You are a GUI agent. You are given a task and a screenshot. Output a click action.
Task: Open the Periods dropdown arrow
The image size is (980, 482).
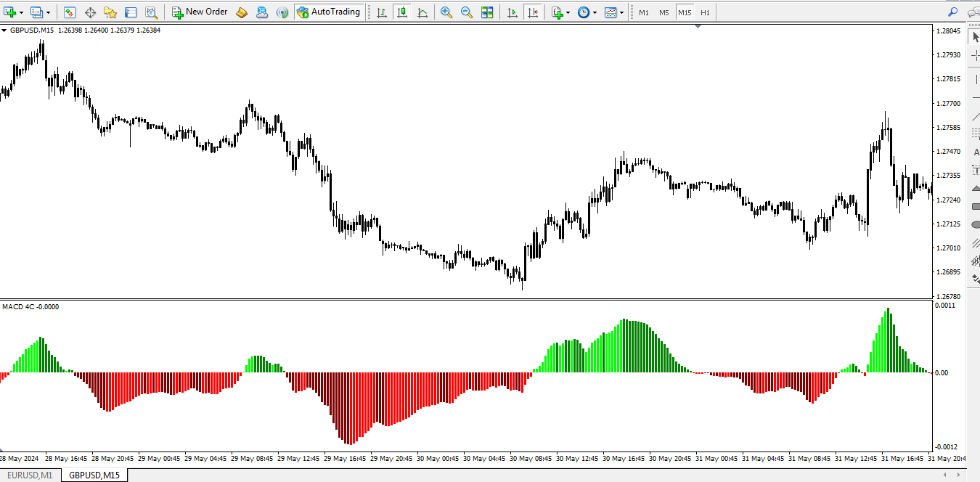point(593,12)
